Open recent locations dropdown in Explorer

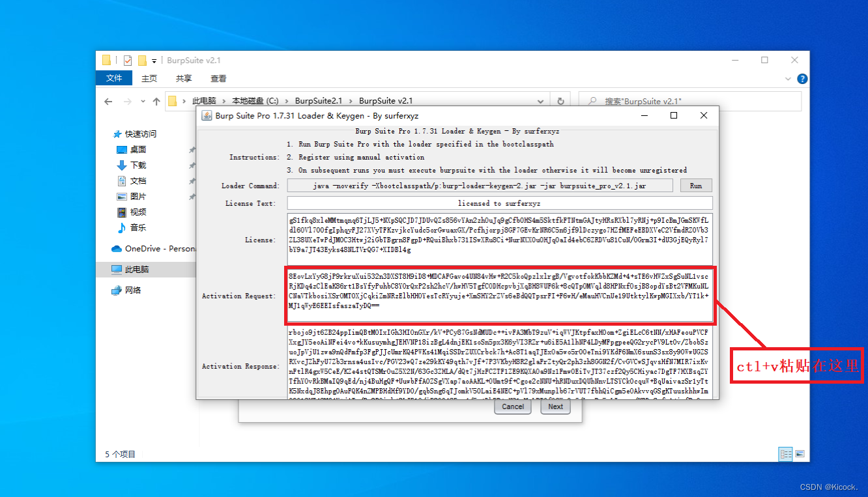coord(143,102)
